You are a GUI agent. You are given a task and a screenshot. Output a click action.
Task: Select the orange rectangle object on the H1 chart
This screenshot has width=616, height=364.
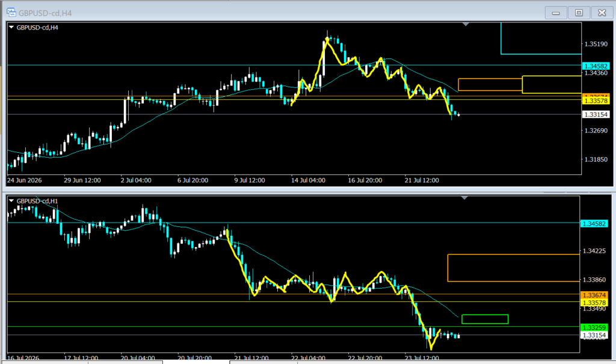tap(514, 268)
